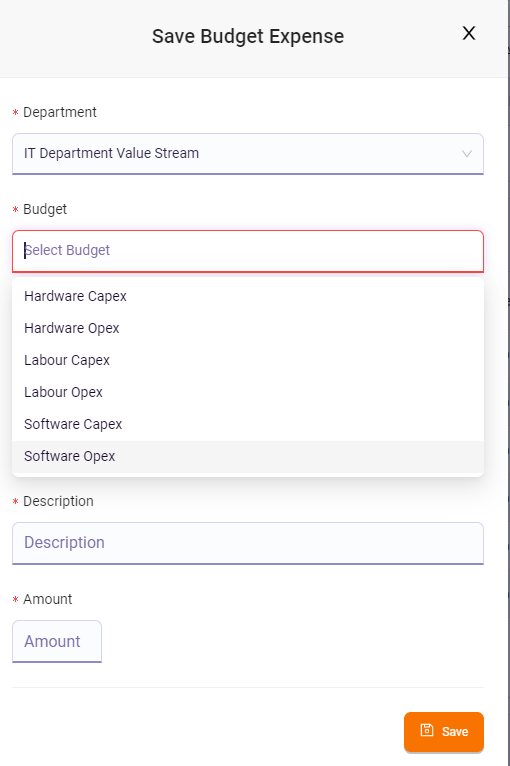Select Labour Opex budget option
The image size is (510, 766).
click(x=248, y=392)
